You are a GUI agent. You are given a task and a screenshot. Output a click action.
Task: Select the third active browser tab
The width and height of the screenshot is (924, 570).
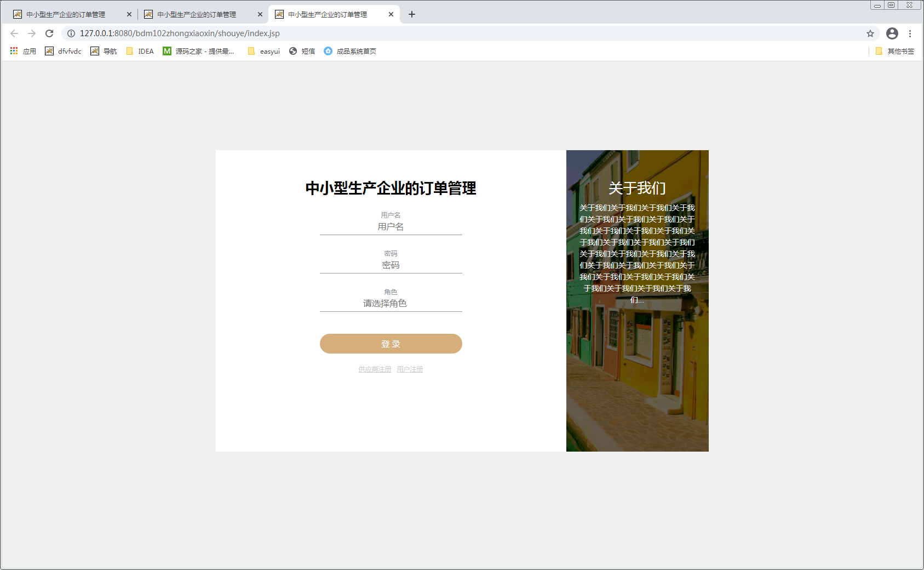[x=334, y=14]
